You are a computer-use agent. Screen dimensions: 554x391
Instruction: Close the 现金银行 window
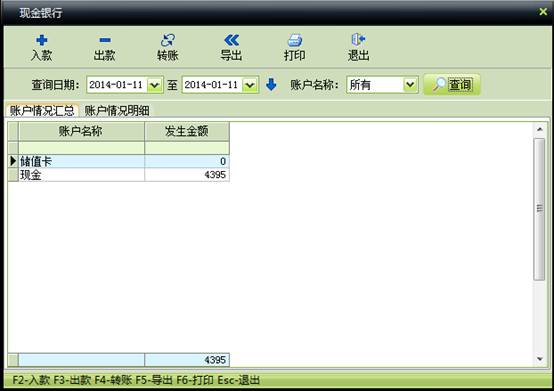pyautogui.click(x=543, y=12)
